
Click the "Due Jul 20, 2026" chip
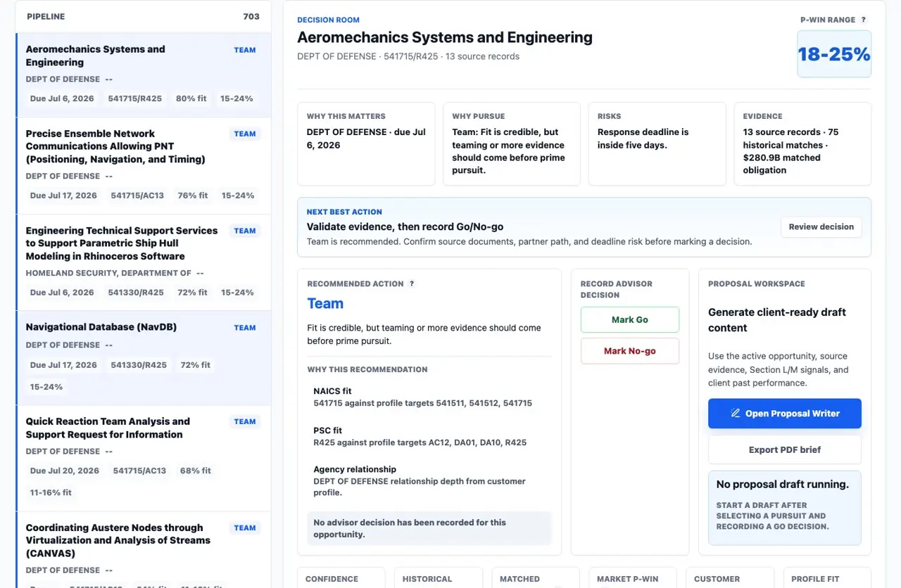pyautogui.click(x=65, y=471)
